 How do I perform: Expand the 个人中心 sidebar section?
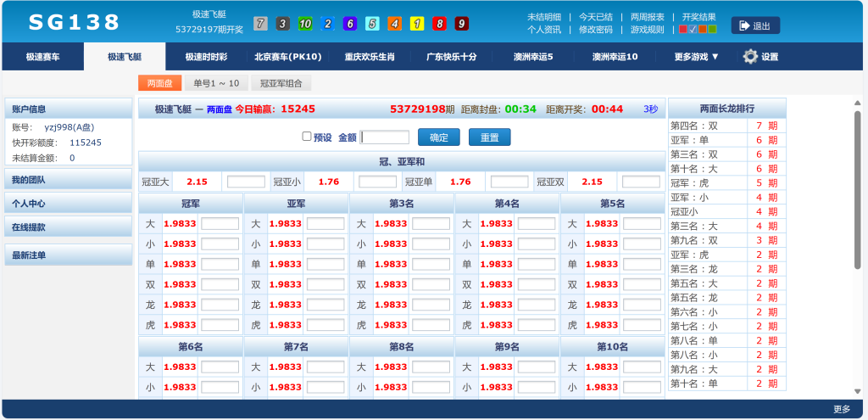coord(68,204)
